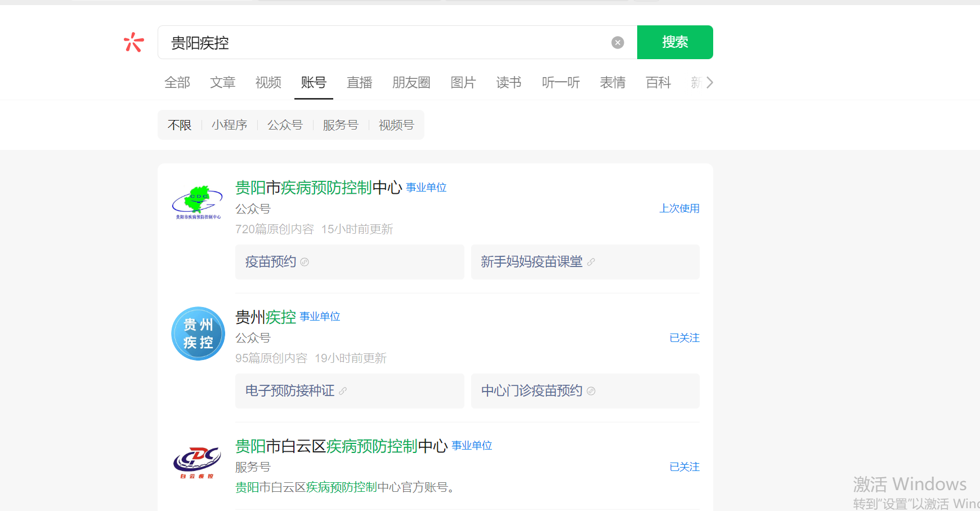Viewport: 980px width, 511px height.
Task: Open the 中心门诊疫苗预约 shortcut
Action: click(x=585, y=391)
